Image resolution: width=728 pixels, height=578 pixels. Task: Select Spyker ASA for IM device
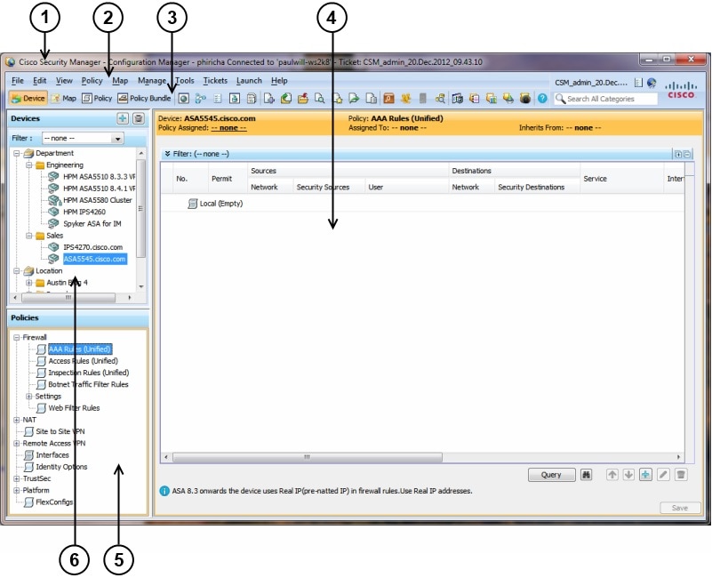[x=92, y=224]
